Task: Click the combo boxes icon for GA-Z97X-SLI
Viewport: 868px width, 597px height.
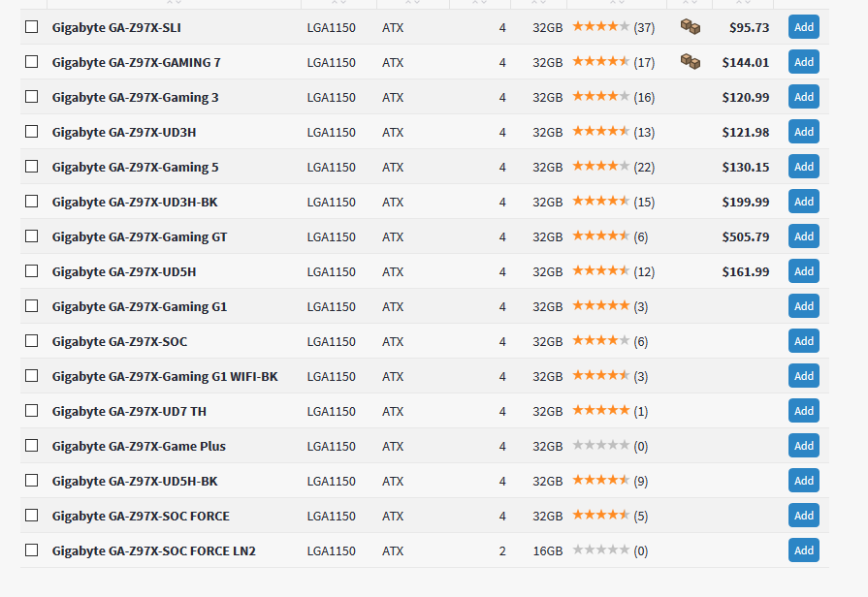Action: pos(691,26)
